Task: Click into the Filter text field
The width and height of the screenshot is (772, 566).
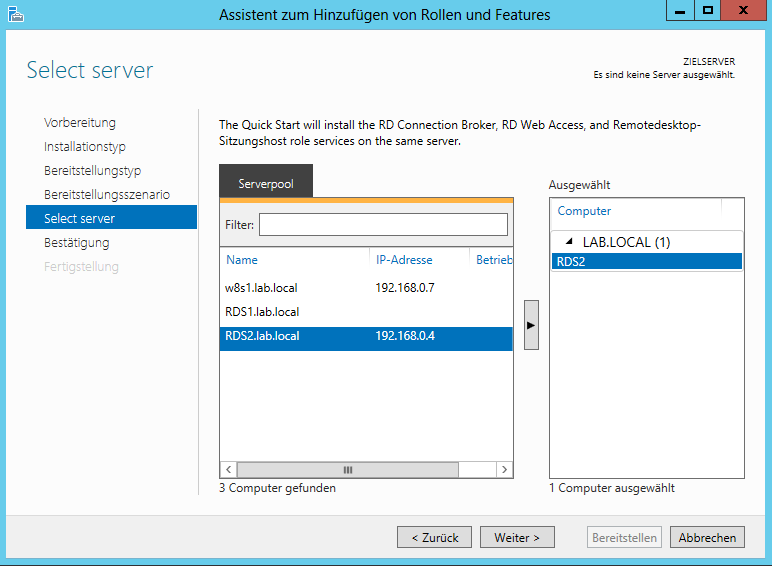Action: tap(383, 225)
